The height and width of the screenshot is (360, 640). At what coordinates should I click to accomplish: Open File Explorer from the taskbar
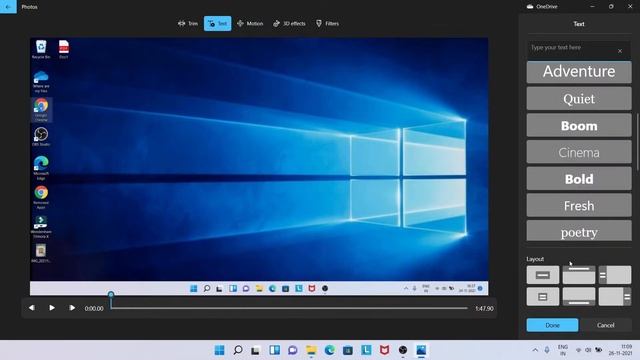point(311,350)
